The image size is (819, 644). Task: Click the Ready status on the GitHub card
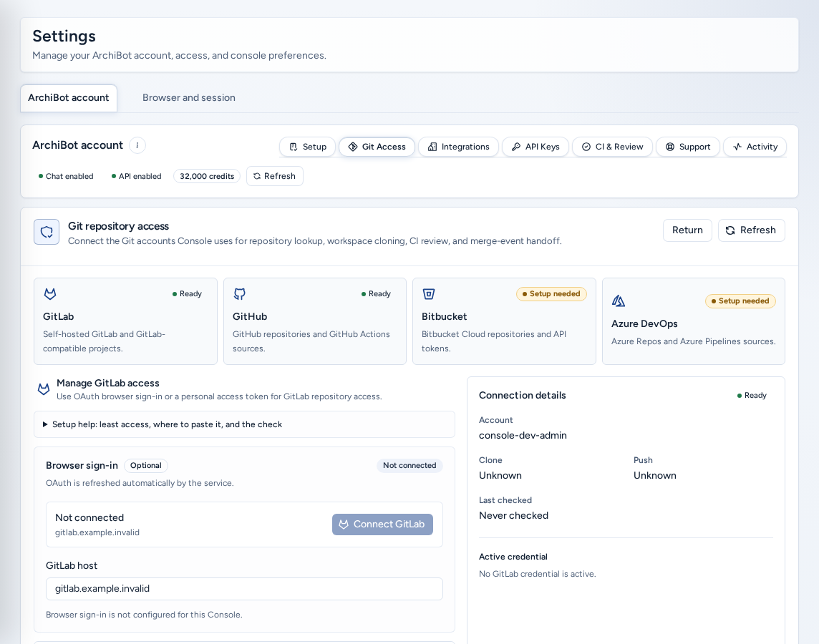pos(376,294)
